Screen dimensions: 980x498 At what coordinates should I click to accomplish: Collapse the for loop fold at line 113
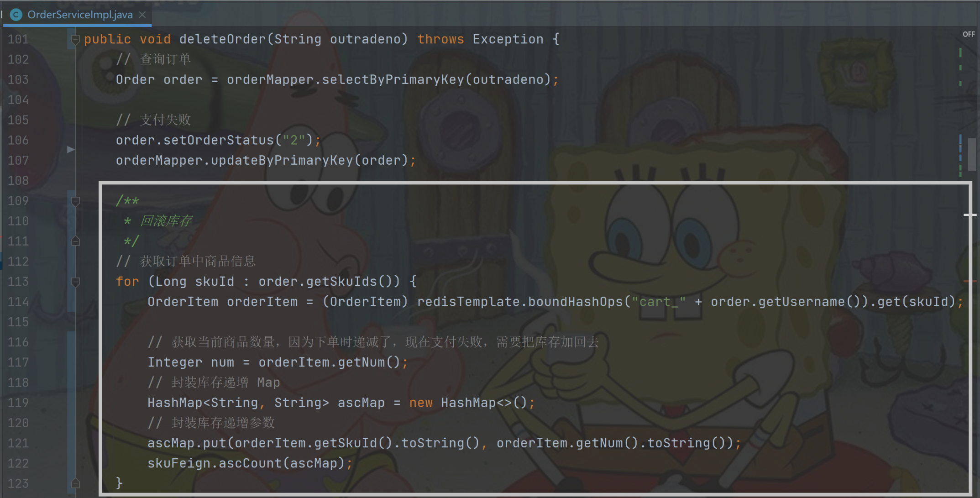[75, 282]
